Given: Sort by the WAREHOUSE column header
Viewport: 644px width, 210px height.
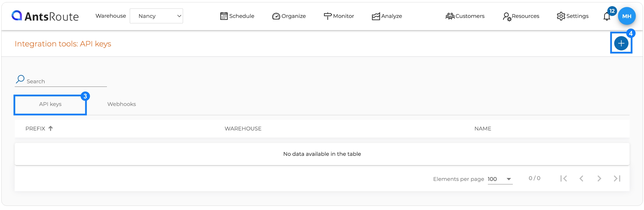Looking at the screenshot, I should point(243,129).
